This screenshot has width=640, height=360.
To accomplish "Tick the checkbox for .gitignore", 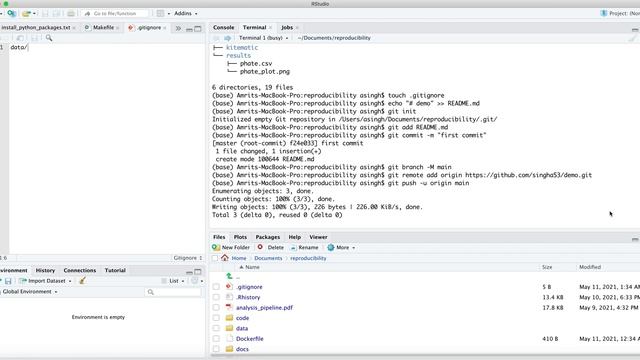I will pos(216,287).
